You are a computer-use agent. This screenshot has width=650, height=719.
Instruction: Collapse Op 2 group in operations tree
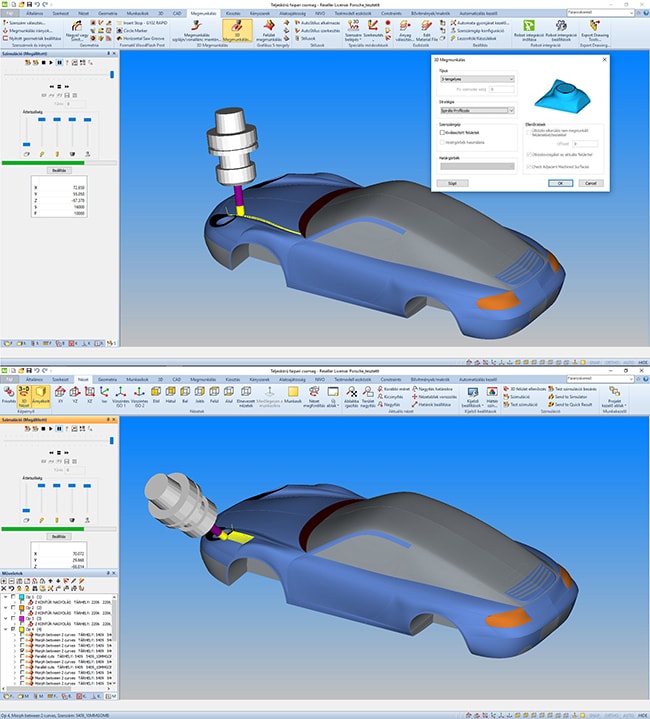coord(6,607)
